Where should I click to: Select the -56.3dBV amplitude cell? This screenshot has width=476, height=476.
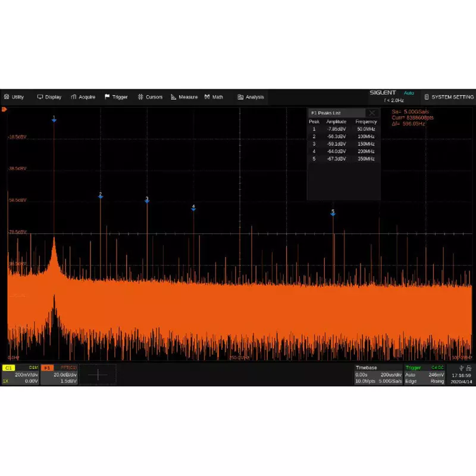click(x=336, y=137)
